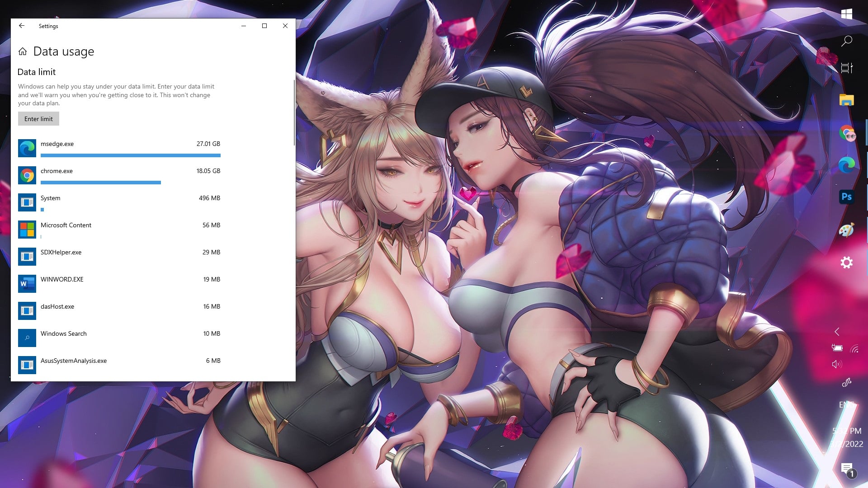Image resolution: width=868 pixels, height=488 pixels.
Task: Click the Data limit section heading
Action: coord(37,72)
